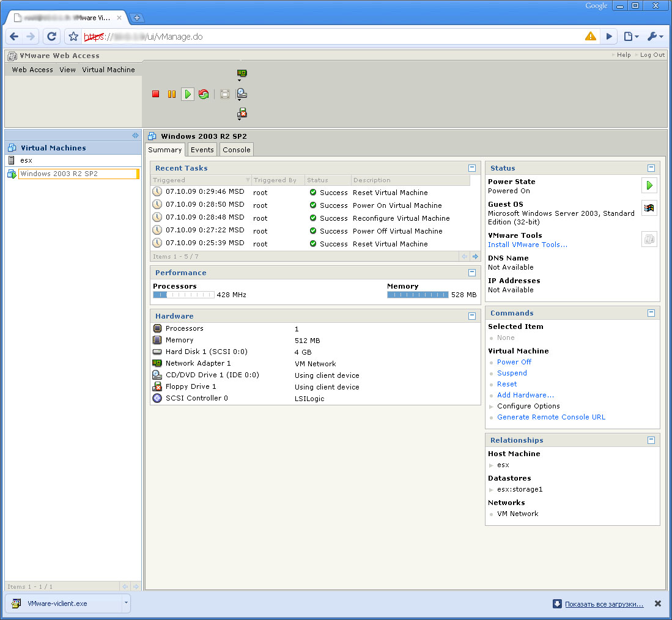The image size is (672, 620).
Task: Click the SCSI Controller 0 hardware icon
Action: click(x=157, y=397)
